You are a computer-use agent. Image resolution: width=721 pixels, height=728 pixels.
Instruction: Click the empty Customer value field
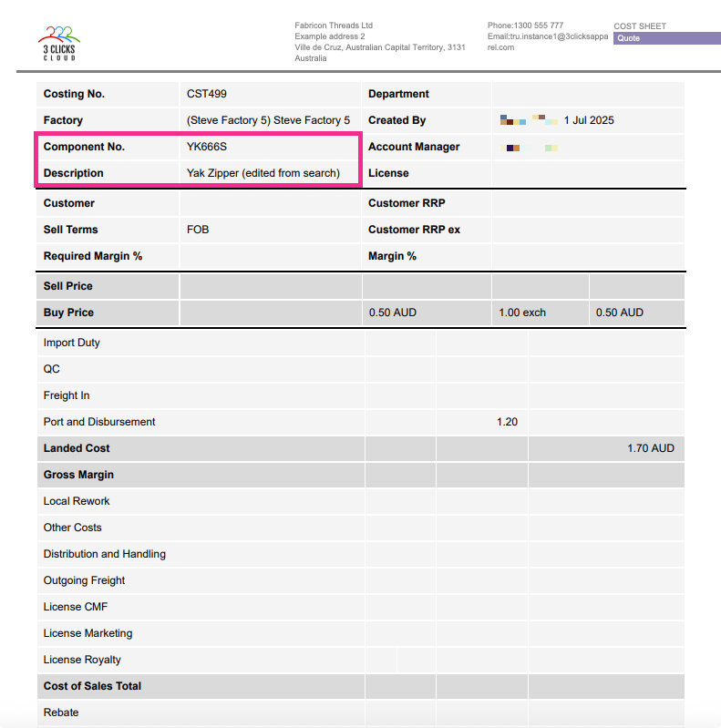click(x=270, y=203)
